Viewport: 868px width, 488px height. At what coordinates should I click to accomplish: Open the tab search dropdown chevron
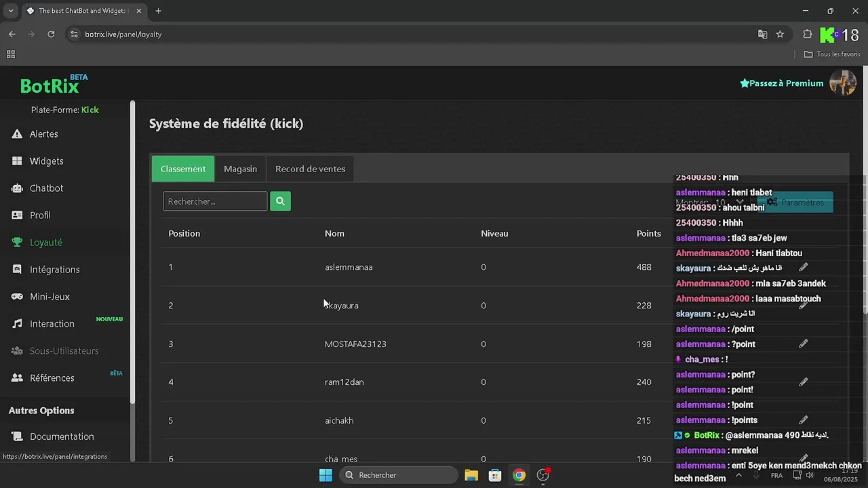tap(11, 11)
